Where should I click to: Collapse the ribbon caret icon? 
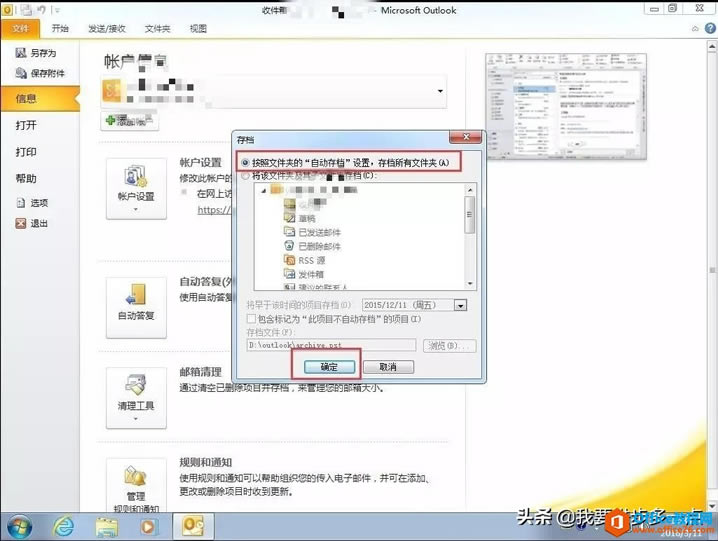tap(695, 28)
